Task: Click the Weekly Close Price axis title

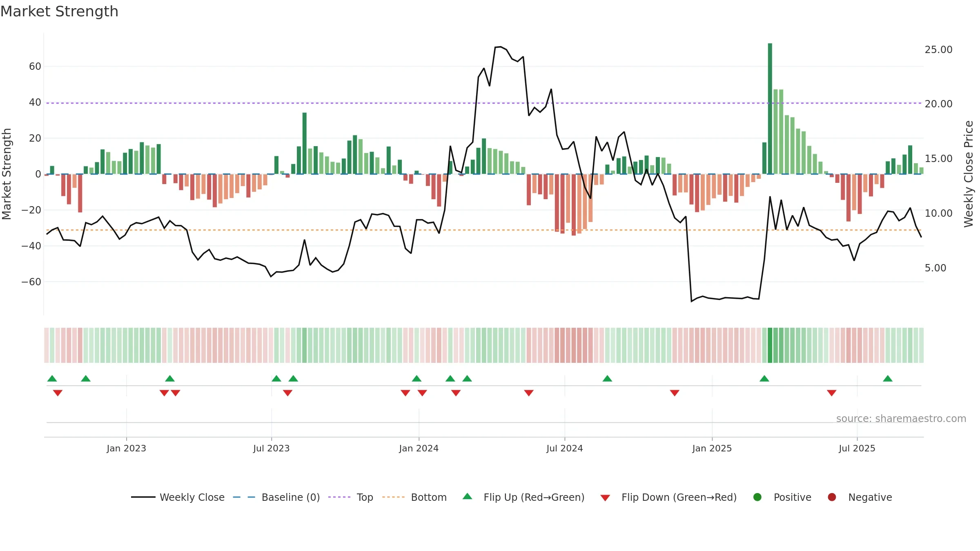Action: click(x=969, y=174)
